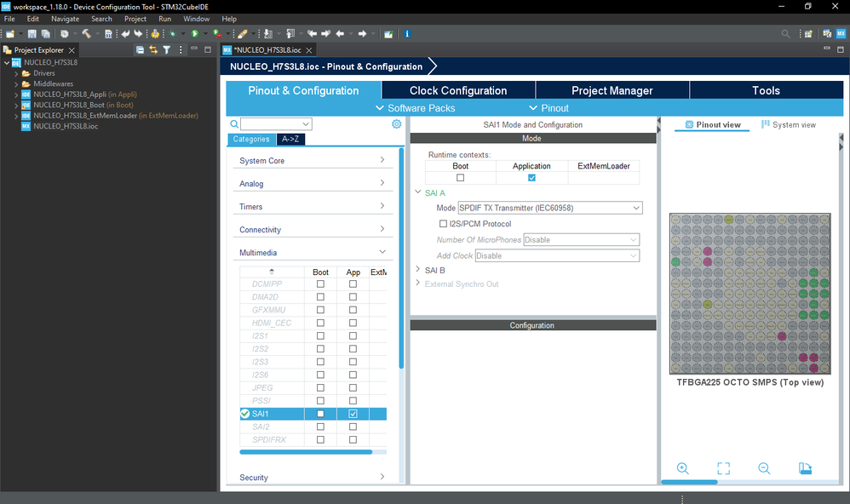The width and height of the screenshot is (850, 504).
Task: Expand the NUCLEO_H7S3L8_Appli project node
Action: [x=16, y=94]
